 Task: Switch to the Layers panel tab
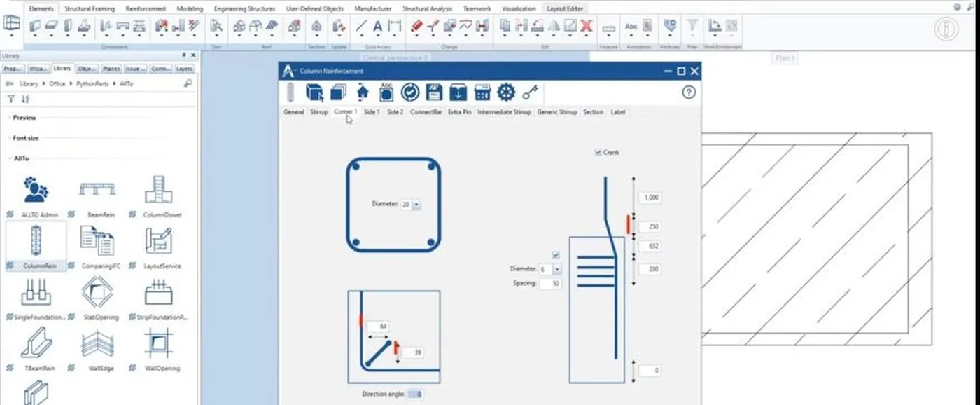point(184,69)
